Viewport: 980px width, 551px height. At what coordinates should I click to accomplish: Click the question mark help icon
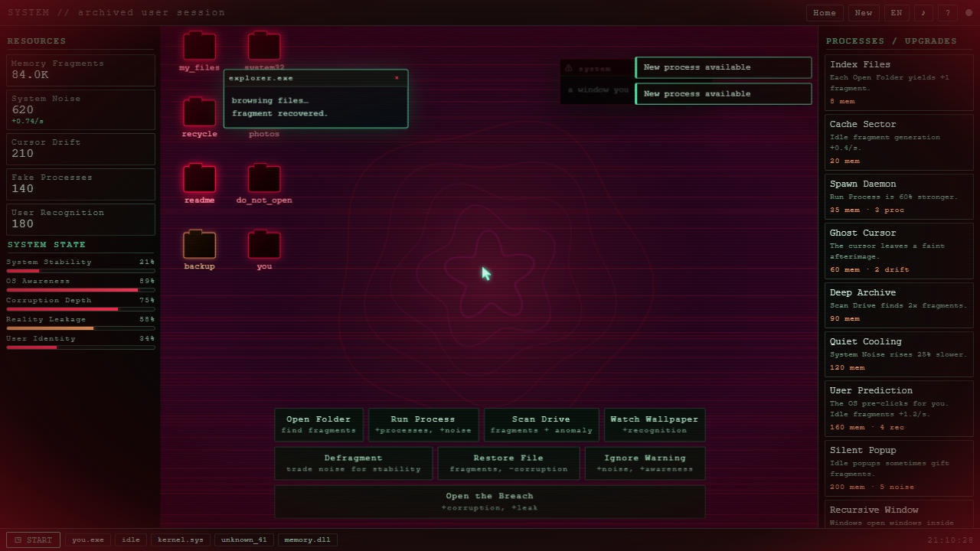tap(948, 13)
